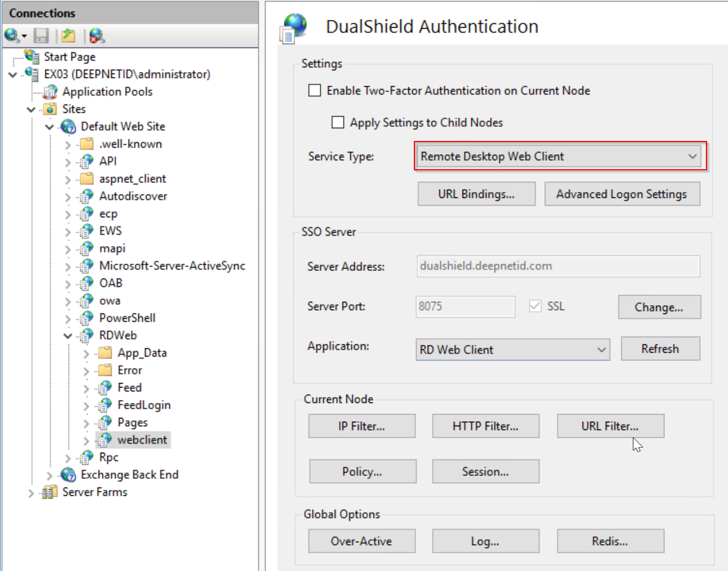Screen dimensions: 728x571
Task: Click the Delete Connection globe icon
Action: pyautogui.click(x=97, y=36)
